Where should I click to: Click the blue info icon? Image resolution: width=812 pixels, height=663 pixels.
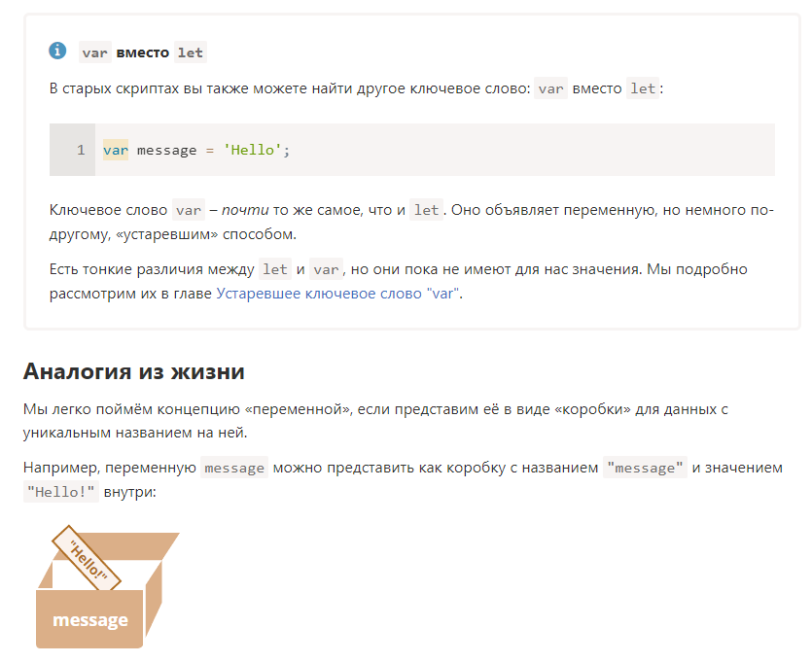(57, 51)
